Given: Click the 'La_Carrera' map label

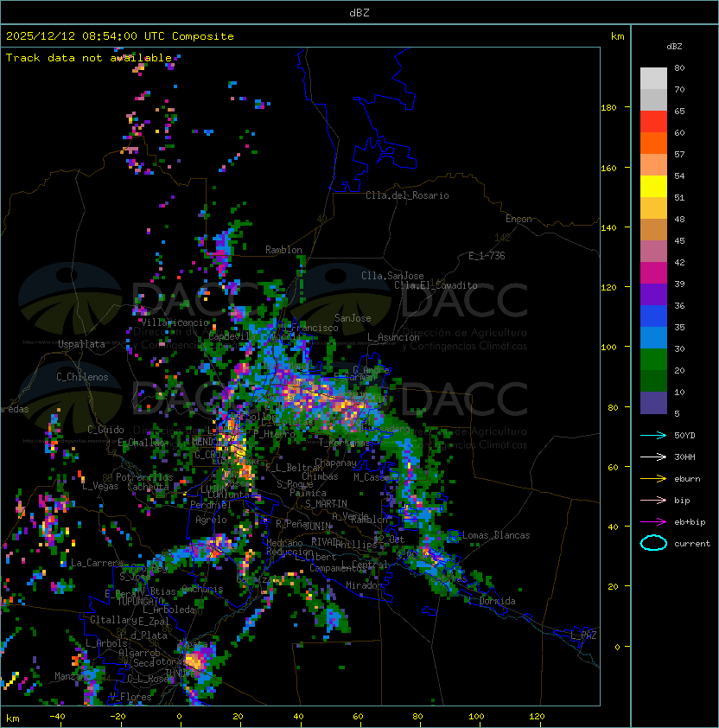Looking at the screenshot, I should click(x=97, y=563).
